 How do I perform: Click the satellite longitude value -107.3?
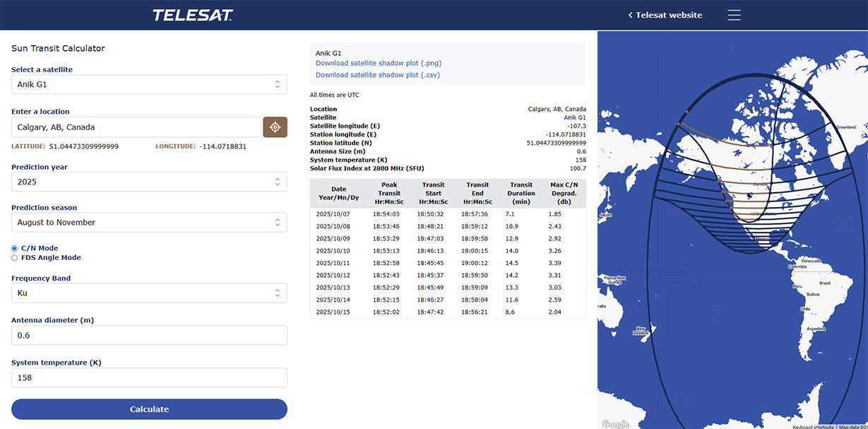576,126
